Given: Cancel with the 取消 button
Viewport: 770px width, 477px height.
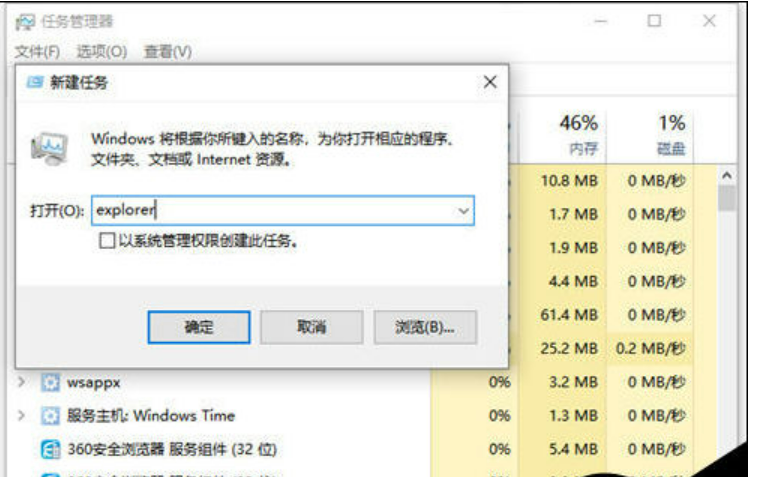Looking at the screenshot, I should pyautogui.click(x=312, y=327).
